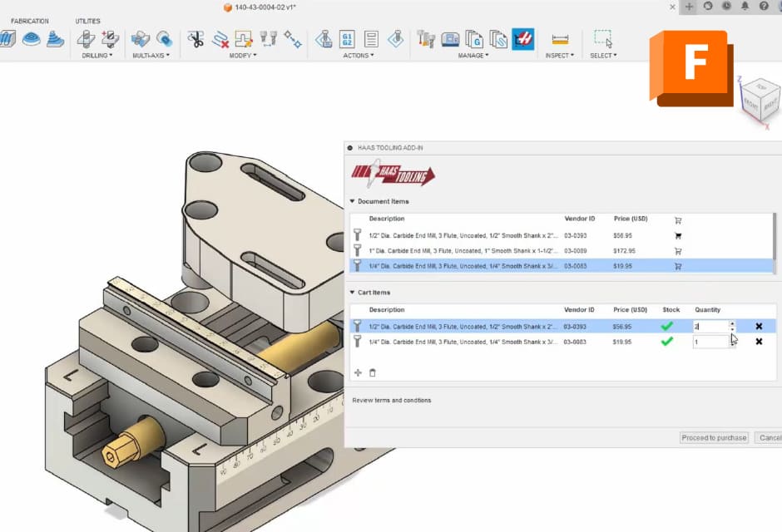Collapse the Document Items section

coord(353,201)
